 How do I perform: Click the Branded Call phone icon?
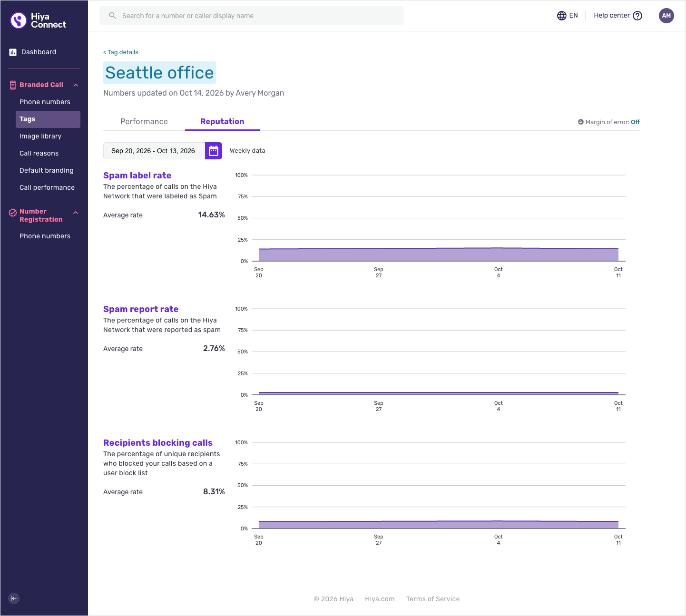(x=13, y=85)
